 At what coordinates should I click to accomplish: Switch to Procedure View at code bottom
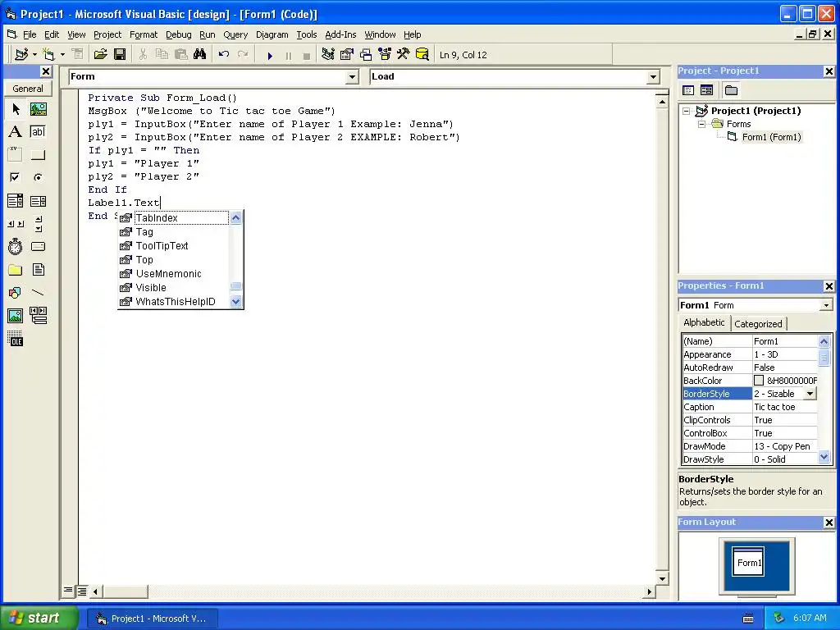[68, 591]
